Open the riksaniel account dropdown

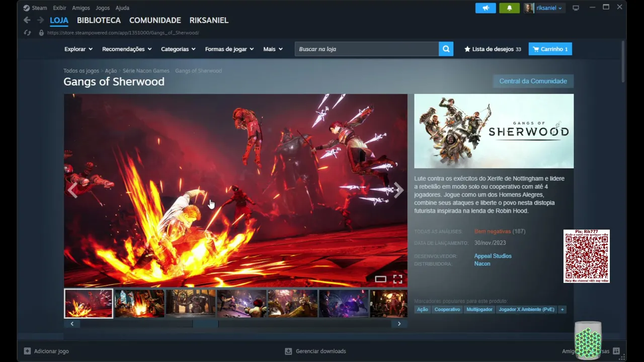pyautogui.click(x=549, y=8)
